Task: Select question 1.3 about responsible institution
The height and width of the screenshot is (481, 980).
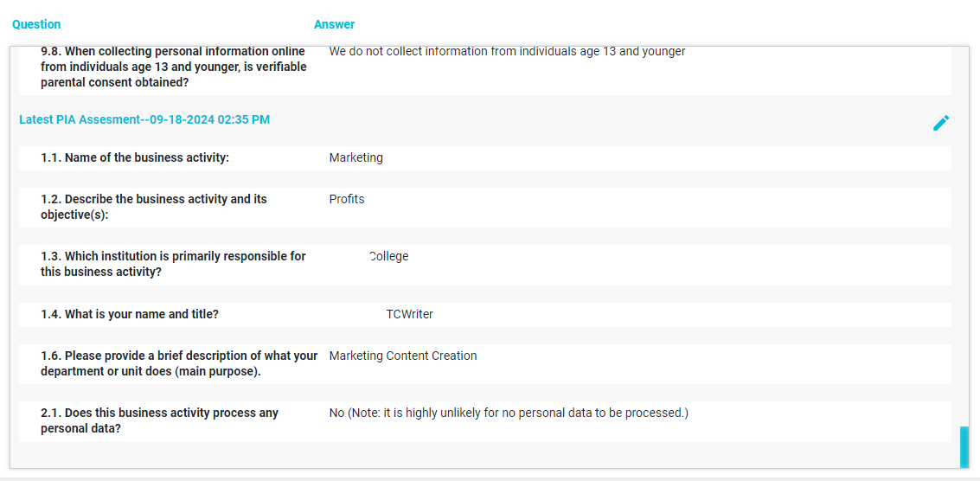Action: coord(173,265)
